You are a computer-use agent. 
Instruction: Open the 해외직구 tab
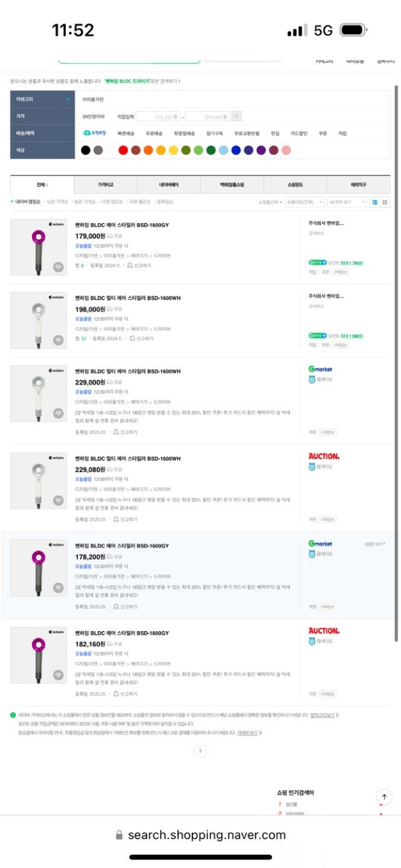[x=358, y=185]
